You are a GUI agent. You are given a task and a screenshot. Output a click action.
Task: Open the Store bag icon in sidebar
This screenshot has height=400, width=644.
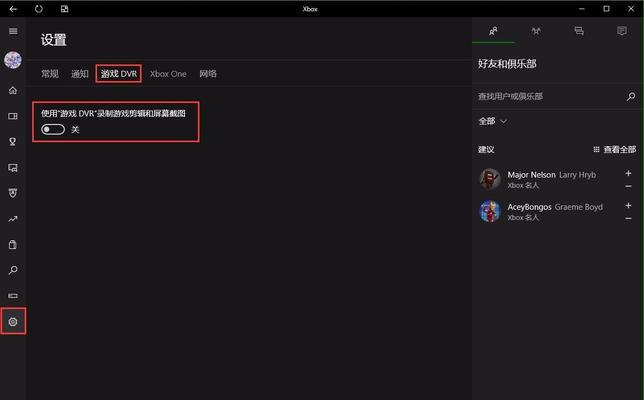click(x=13, y=245)
